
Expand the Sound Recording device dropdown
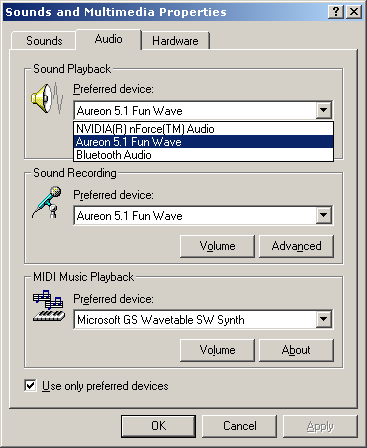point(323,215)
